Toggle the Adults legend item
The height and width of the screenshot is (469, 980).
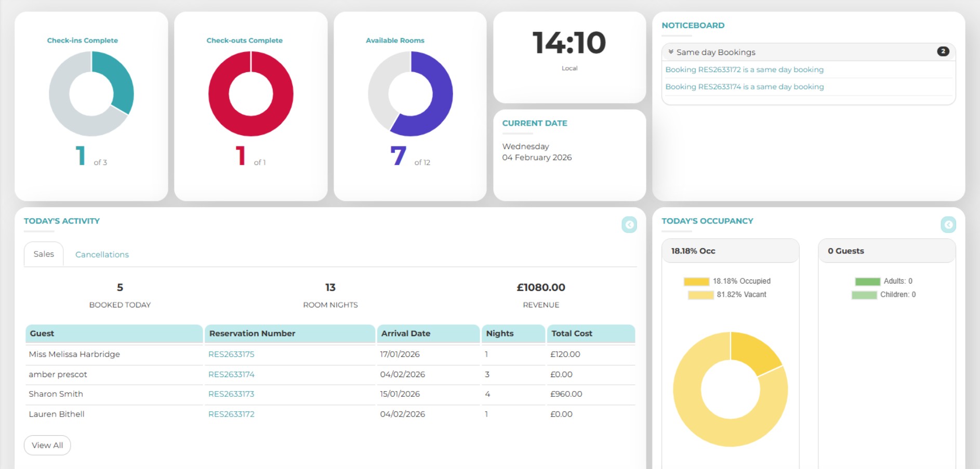(x=883, y=281)
